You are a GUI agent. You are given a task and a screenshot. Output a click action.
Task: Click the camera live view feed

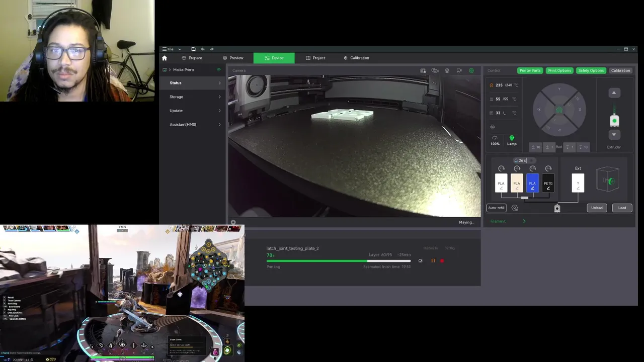click(x=354, y=146)
